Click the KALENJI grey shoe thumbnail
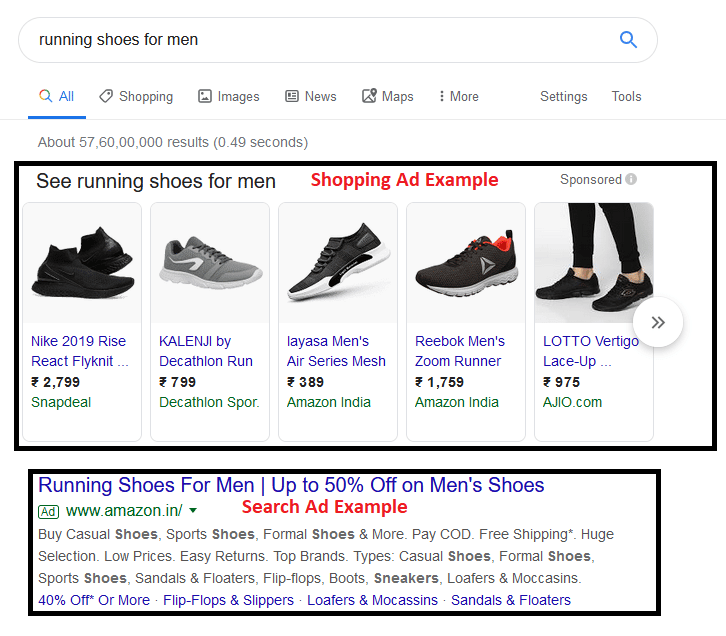 210,262
